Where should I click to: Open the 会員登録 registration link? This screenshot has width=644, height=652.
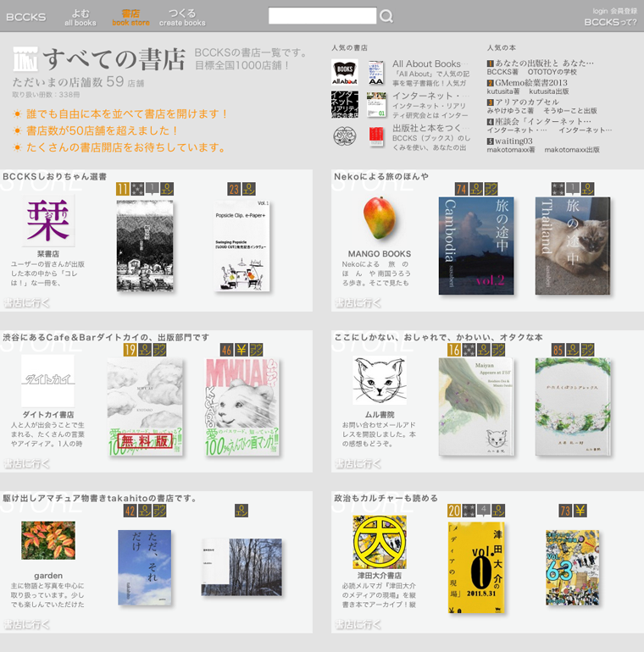point(624,11)
